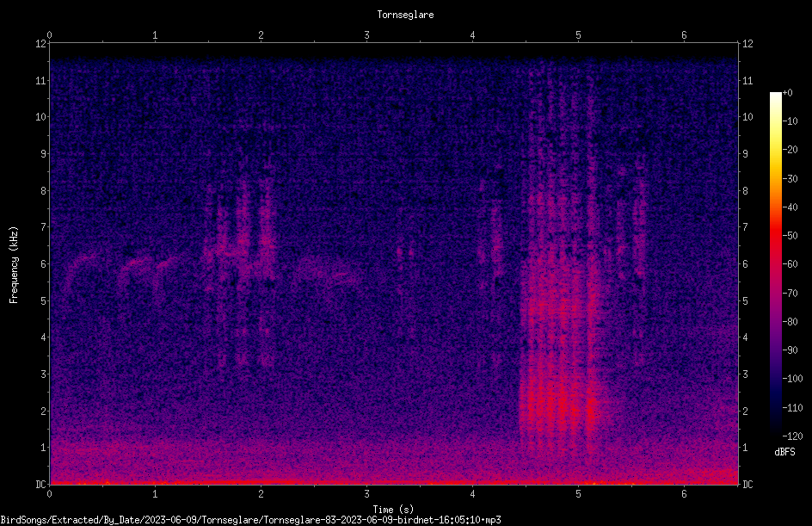This screenshot has height=526, width=812.
Task: Select the -10 value on the color scale
Action: click(x=790, y=121)
